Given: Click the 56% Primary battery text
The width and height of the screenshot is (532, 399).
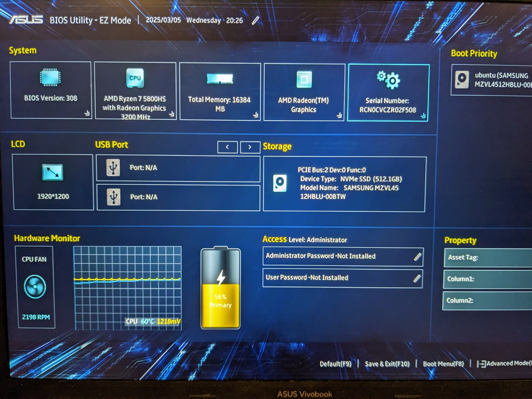Looking at the screenshot, I should [x=221, y=301].
